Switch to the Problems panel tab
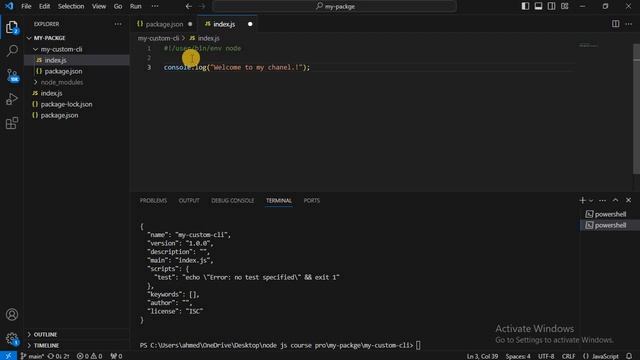 (x=153, y=200)
